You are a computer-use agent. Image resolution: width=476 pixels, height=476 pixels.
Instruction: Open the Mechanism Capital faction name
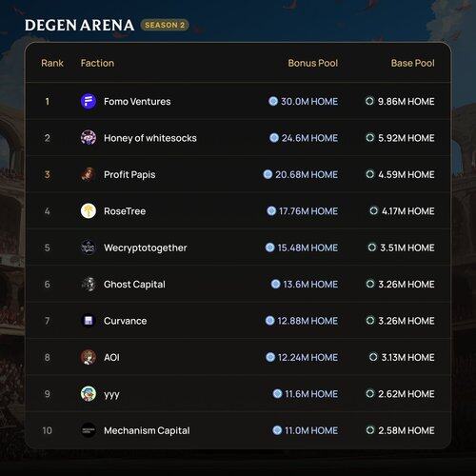pos(147,430)
